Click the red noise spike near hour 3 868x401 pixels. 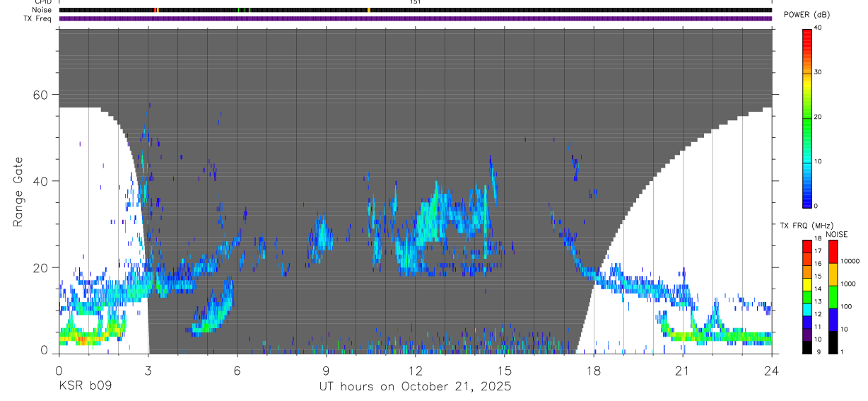(156, 10)
